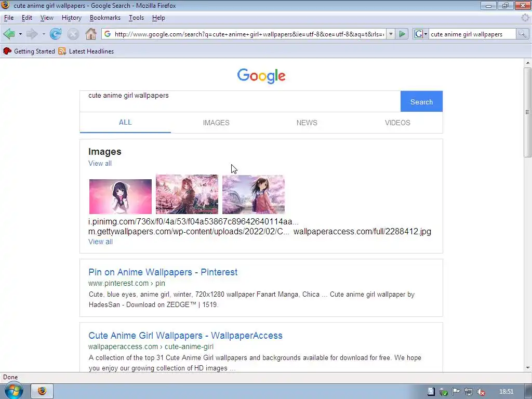Click the scrollbar down arrow
532x399 pixels.
pyautogui.click(x=527, y=368)
